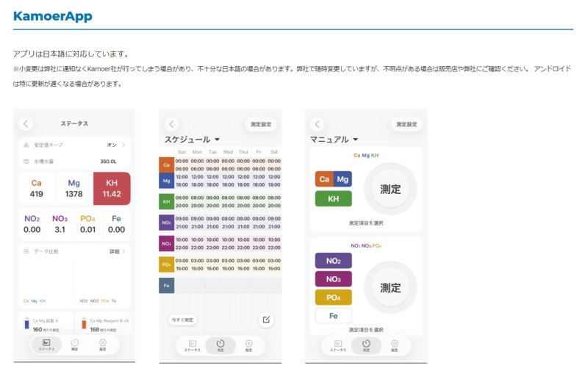Tap the データ比較 chart icon
Viewport: 588px width, 371px height.
(26, 251)
